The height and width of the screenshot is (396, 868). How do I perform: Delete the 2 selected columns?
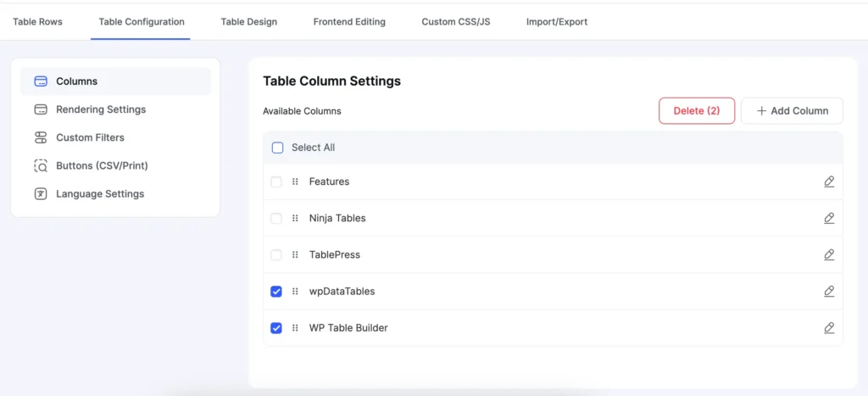click(x=697, y=111)
